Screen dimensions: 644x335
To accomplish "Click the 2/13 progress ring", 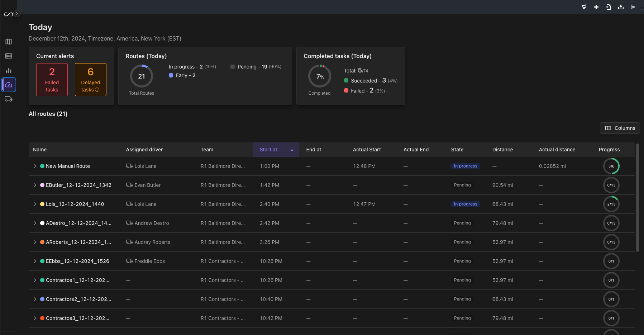I will click(x=611, y=204).
